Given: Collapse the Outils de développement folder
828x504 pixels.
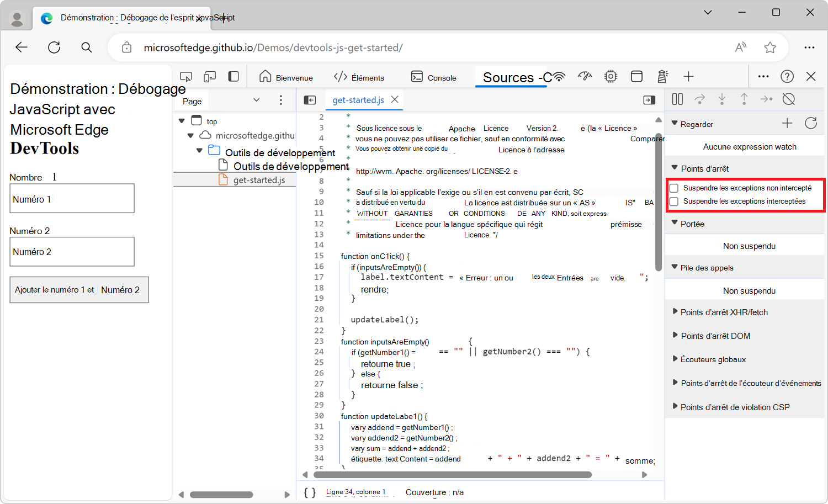Looking at the screenshot, I should pos(199,150).
